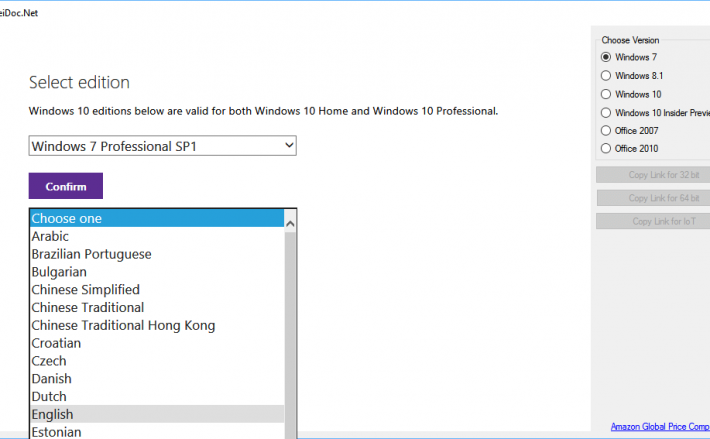Choose Dutch from the list
The image size is (710, 439).
pos(157,396)
